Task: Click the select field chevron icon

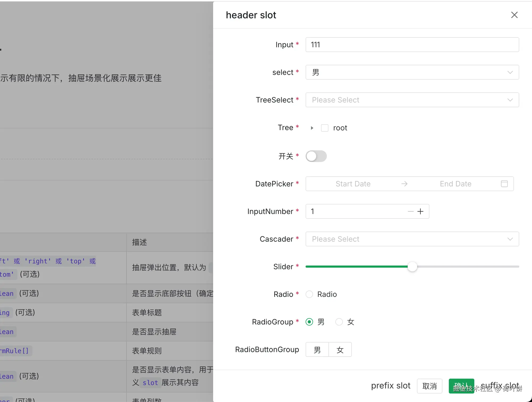Action: [510, 72]
